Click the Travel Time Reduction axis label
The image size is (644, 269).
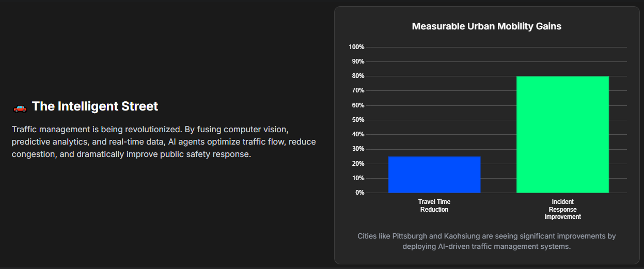pos(434,205)
